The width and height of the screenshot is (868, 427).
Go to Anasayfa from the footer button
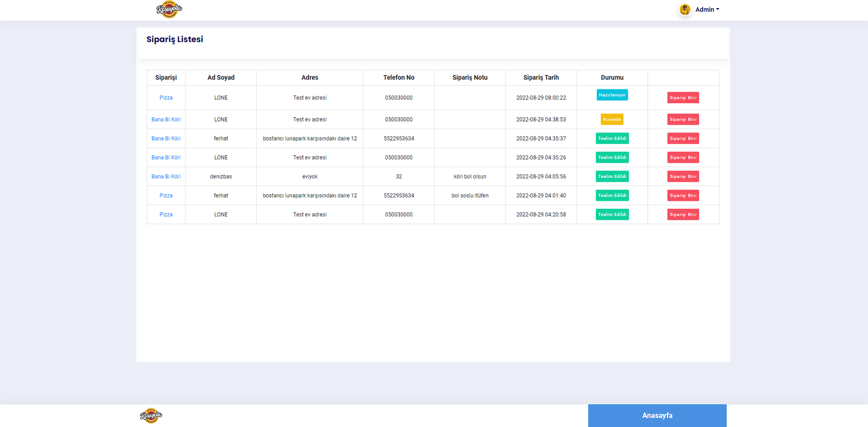657,416
